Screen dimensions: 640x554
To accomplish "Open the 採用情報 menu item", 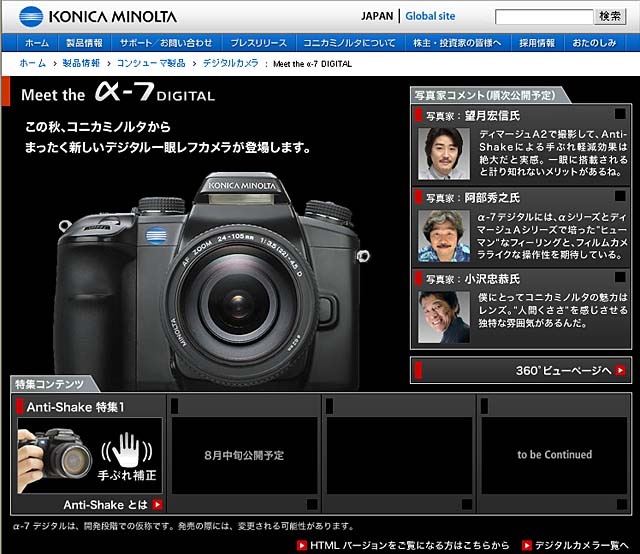I will 537,43.
